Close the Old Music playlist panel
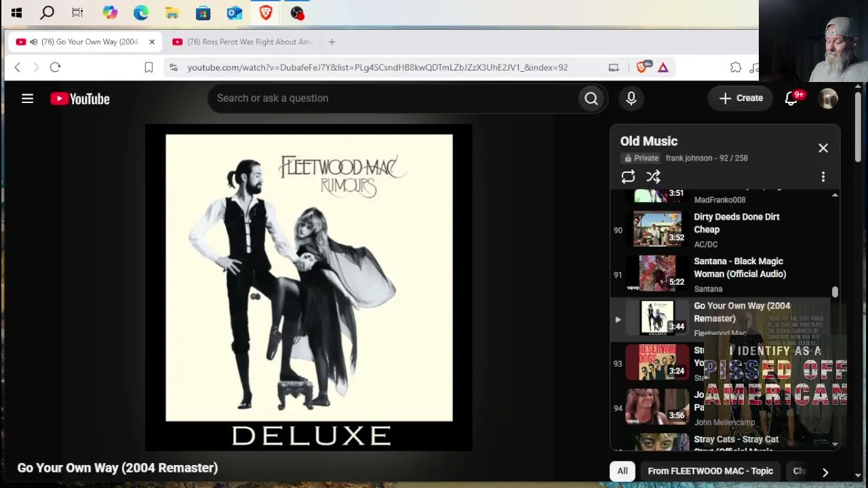Image resolution: width=868 pixels, height=488 pixels. point(823,148)
